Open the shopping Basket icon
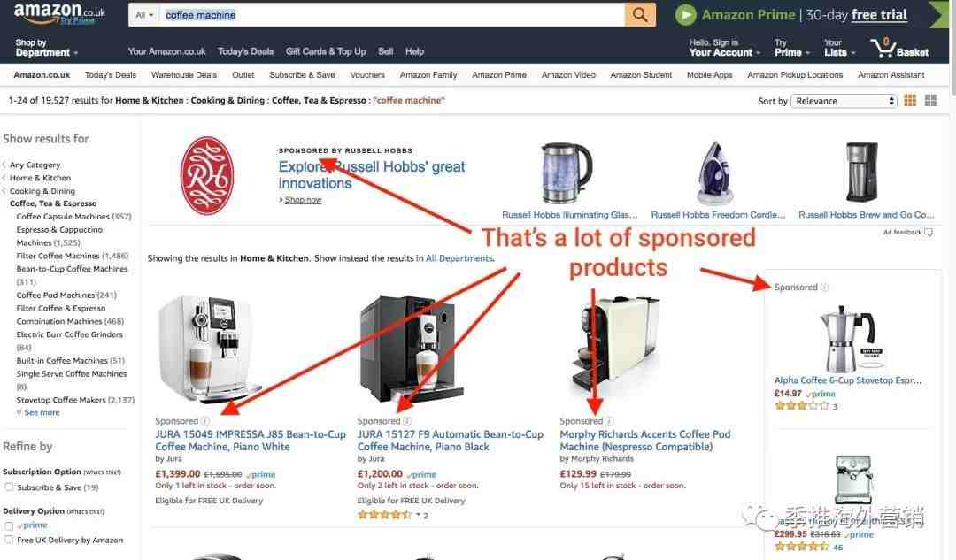Viewport: 956px width, 560px height. pos(900,48)
